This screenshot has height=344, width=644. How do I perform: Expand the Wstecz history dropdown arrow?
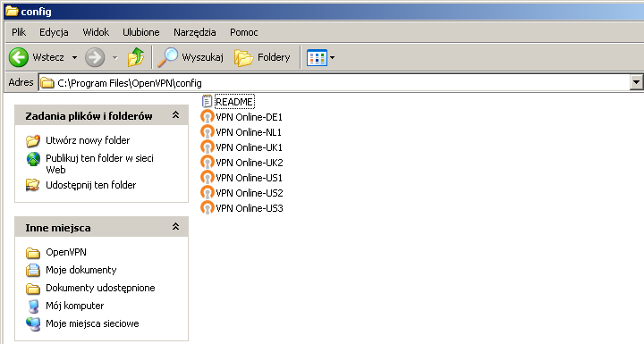click(x=74, y=57)
